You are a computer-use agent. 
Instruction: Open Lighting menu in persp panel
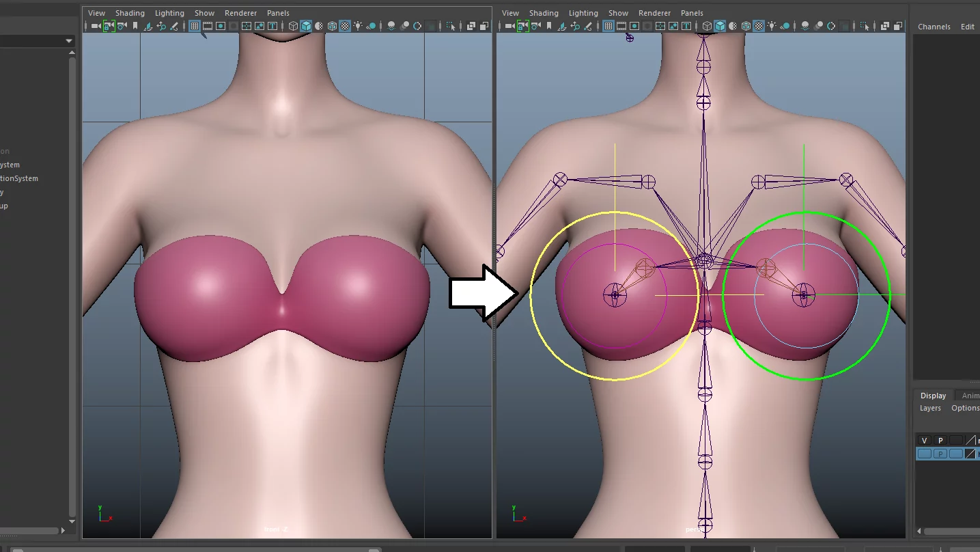[x=583, y=13]
